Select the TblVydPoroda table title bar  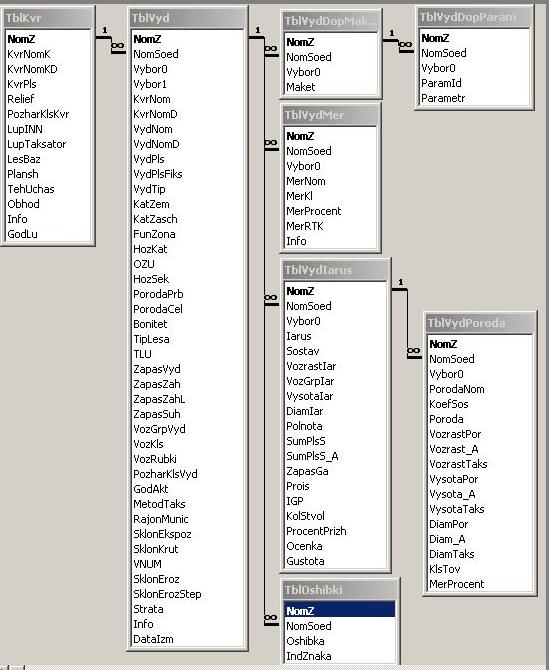pyautogui.click(x=480, y=323)
